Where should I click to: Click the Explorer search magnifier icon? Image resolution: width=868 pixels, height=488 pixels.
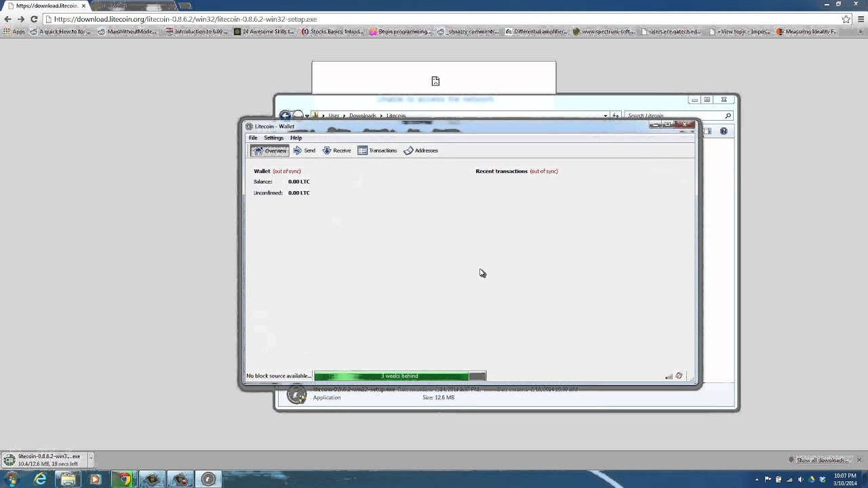click(x=728, y=116)
